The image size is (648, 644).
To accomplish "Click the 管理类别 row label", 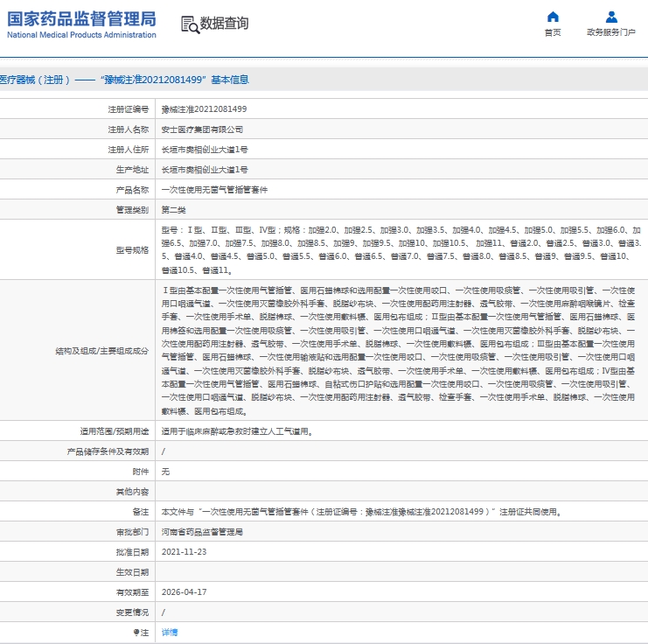I will point(132,210).
